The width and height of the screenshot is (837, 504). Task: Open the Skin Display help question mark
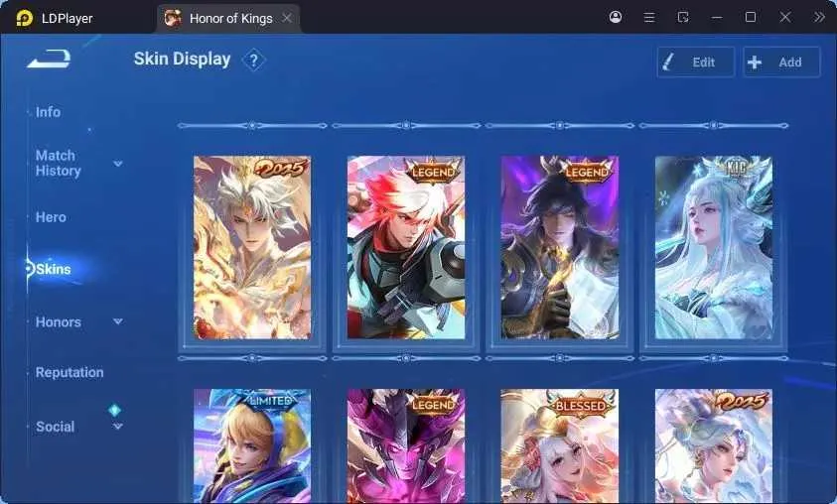pos(253,61)
